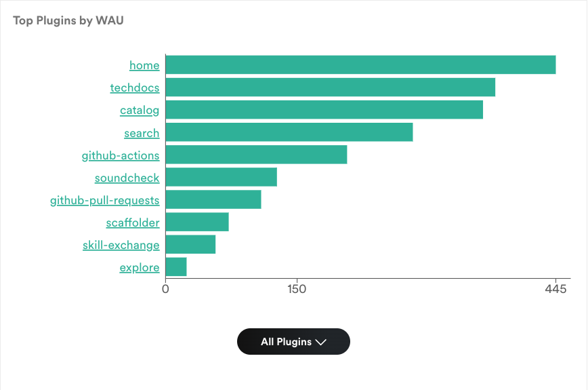Open the search plugin link
The width and height of the screenshot is (588, 390).
pyautogui.click(x=142, y=133)
